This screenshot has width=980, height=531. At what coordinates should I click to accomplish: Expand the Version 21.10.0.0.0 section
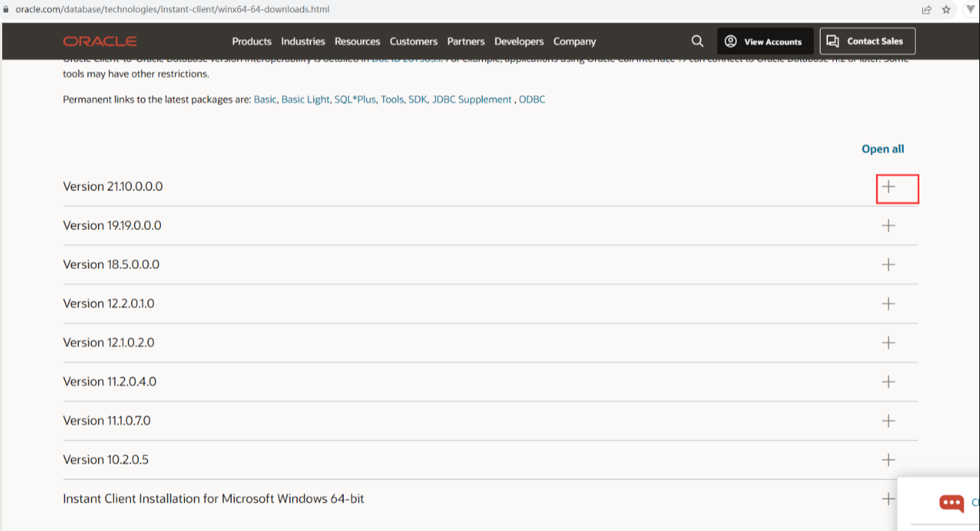pos(889,186)
